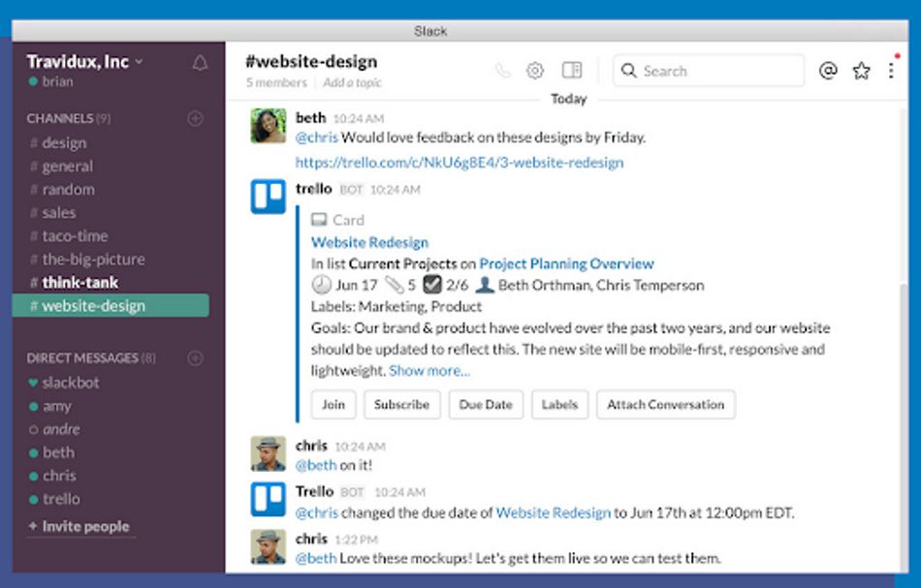Click Attach Conversation button
The width and height of the screenshot is (921, 588).
(665, 404)
